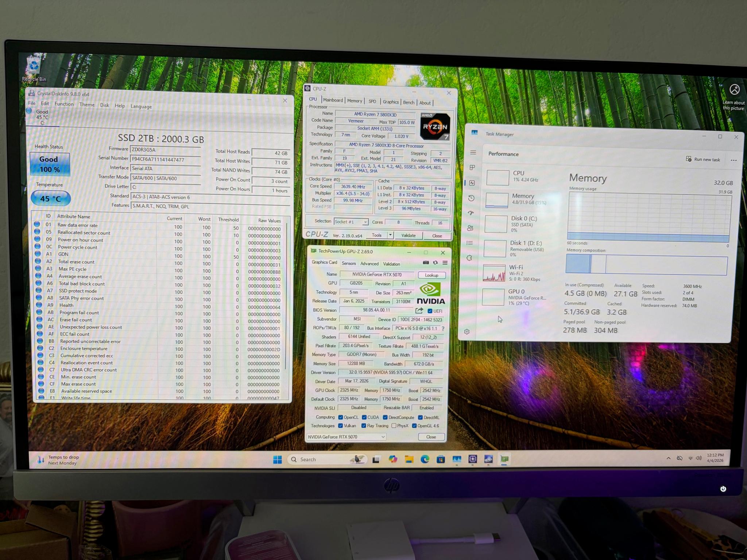Open the Windows Start menu
This screenshot has height=560, width=747.
(x=278, y=459)
